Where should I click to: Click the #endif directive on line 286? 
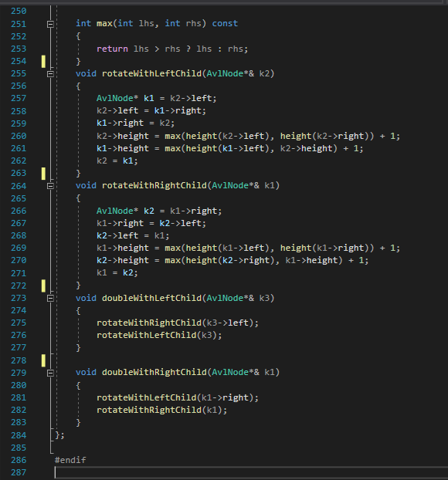point(70,460)
